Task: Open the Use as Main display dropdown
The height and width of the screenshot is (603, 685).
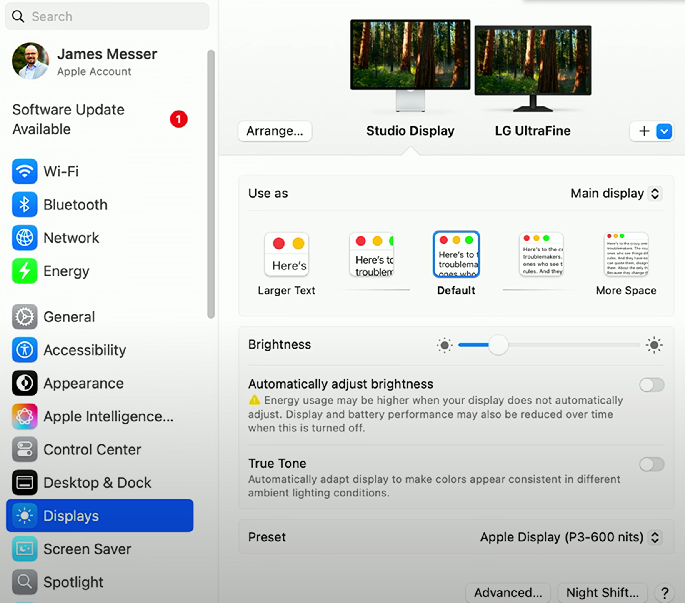Action: (x=616, y=194)
